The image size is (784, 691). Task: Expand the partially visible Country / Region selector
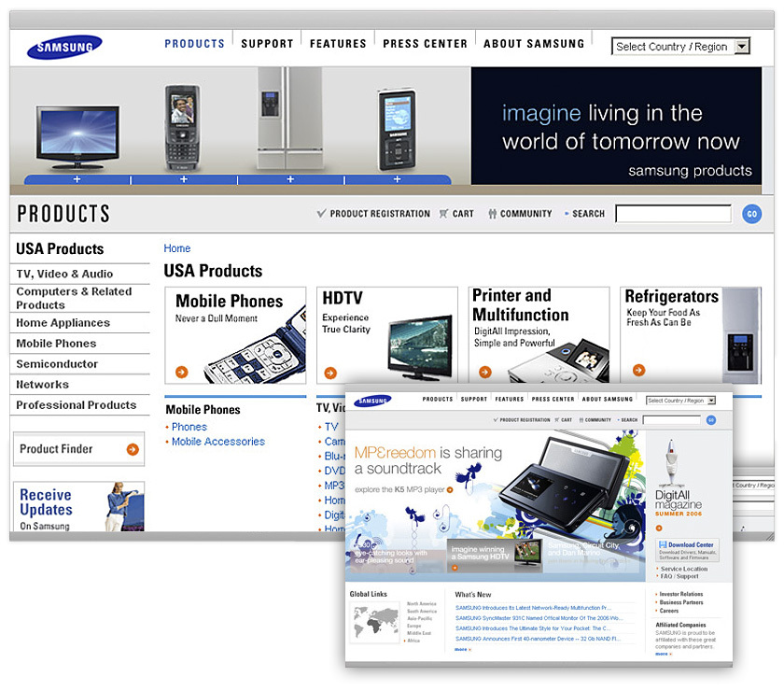click(x=758, y=486)
